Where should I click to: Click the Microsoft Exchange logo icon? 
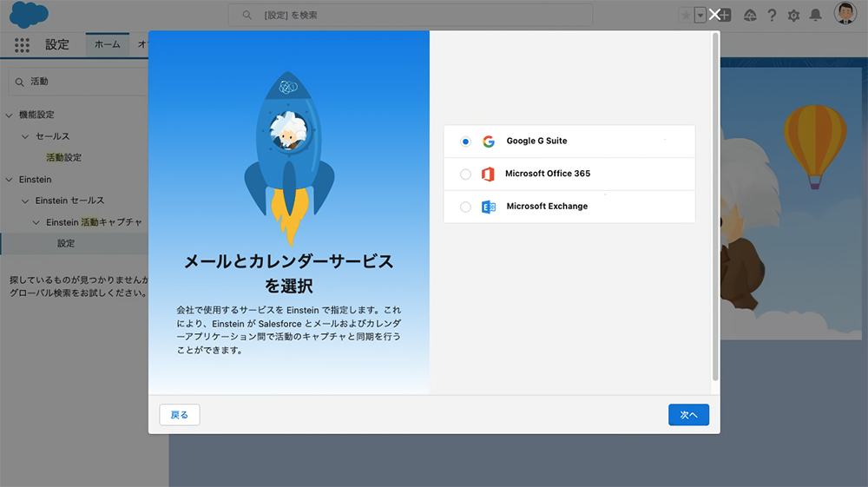click(488, 207)
